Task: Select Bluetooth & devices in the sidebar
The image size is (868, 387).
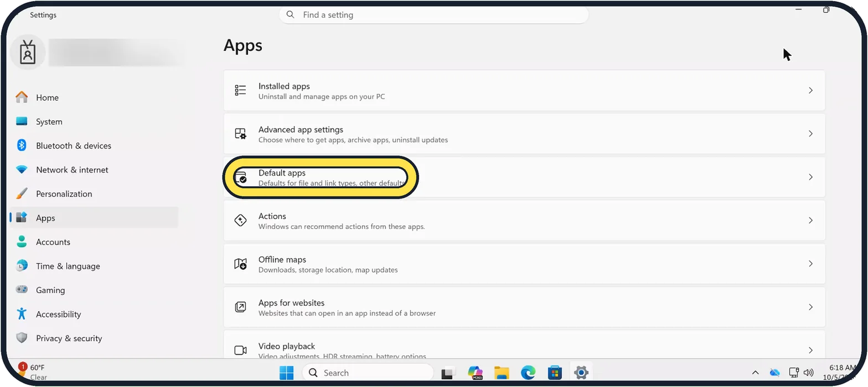Action: pos(94,145)
